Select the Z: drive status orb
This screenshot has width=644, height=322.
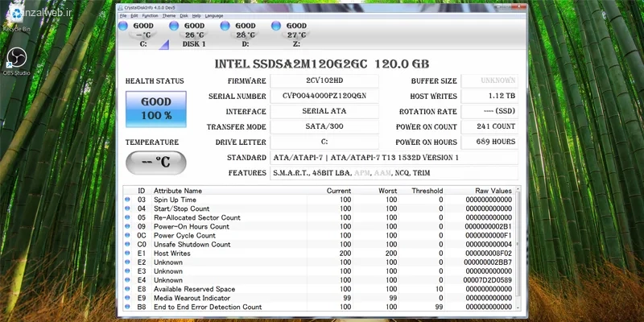276,26
